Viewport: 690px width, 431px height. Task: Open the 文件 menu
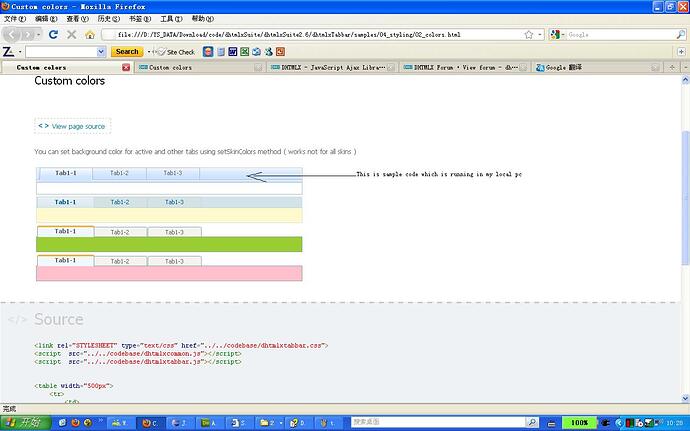click(15, 19)
